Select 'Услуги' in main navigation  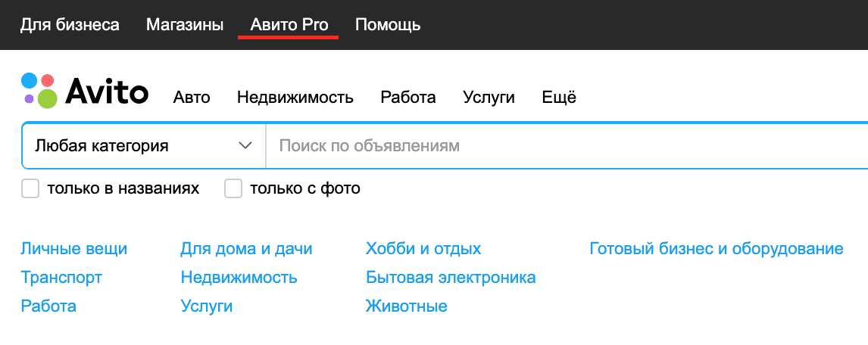(x=489, y=97)
